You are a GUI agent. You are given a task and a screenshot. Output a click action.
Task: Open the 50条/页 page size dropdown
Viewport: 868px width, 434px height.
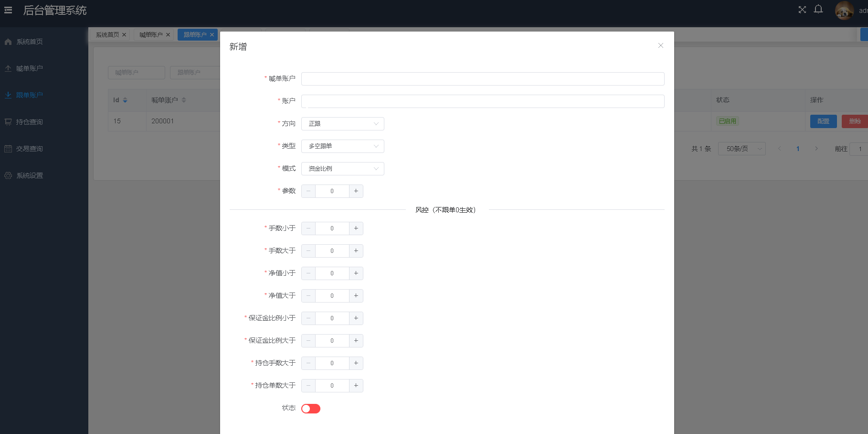(742, 149)
